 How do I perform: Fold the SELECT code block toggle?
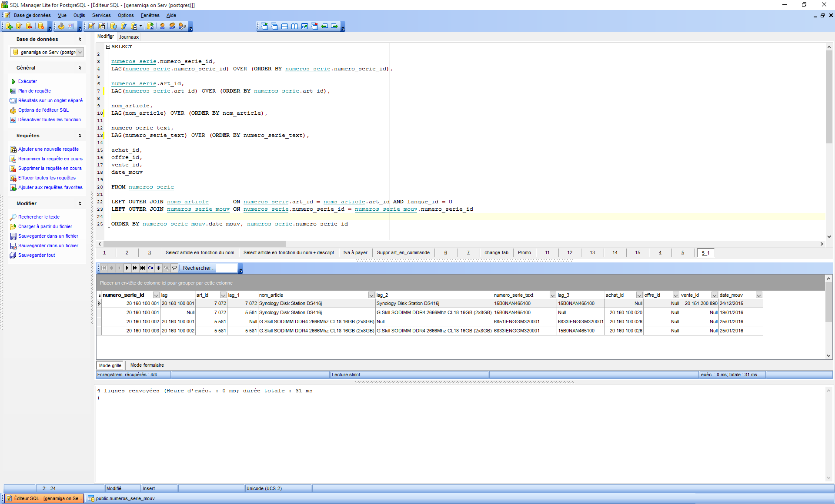(x=108, y=46)
